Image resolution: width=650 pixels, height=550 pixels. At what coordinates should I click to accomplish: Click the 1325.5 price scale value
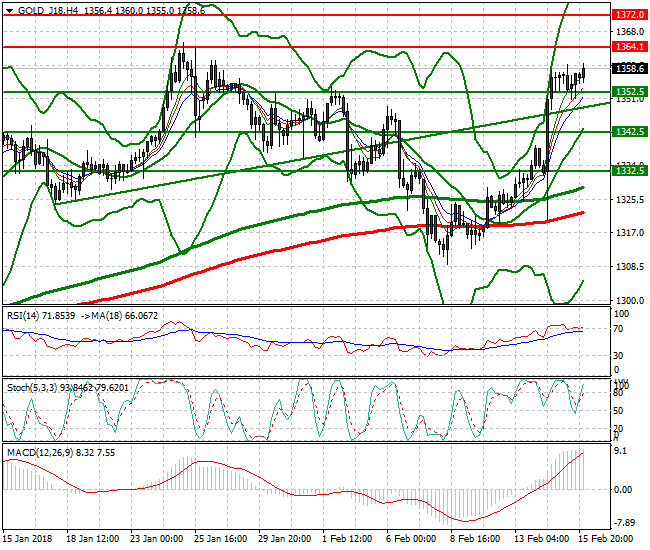tap(630, 200)
